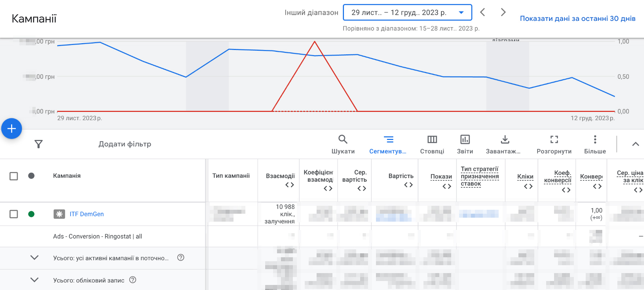The height and width of the screenshot is (290, 644).
Task: Collapse the chart with the up chevron
Action: (x=636, y=144)
